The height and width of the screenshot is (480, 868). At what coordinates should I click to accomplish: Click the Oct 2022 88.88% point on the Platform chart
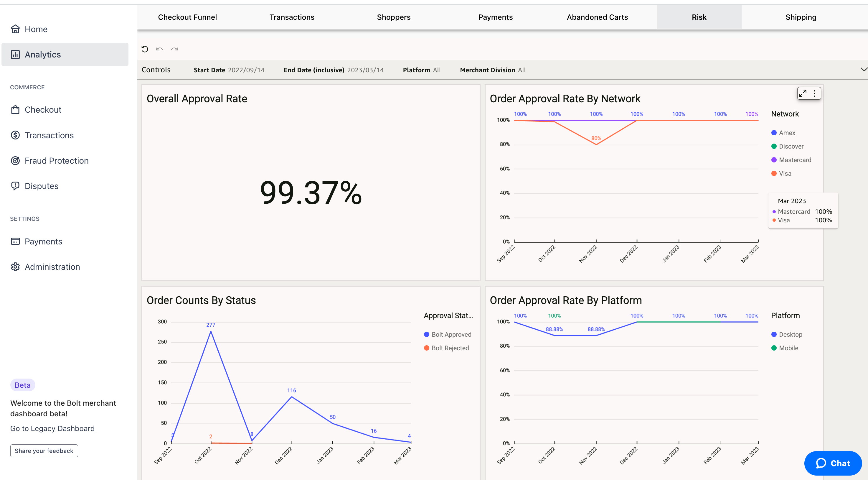click(x=555, y=336)
